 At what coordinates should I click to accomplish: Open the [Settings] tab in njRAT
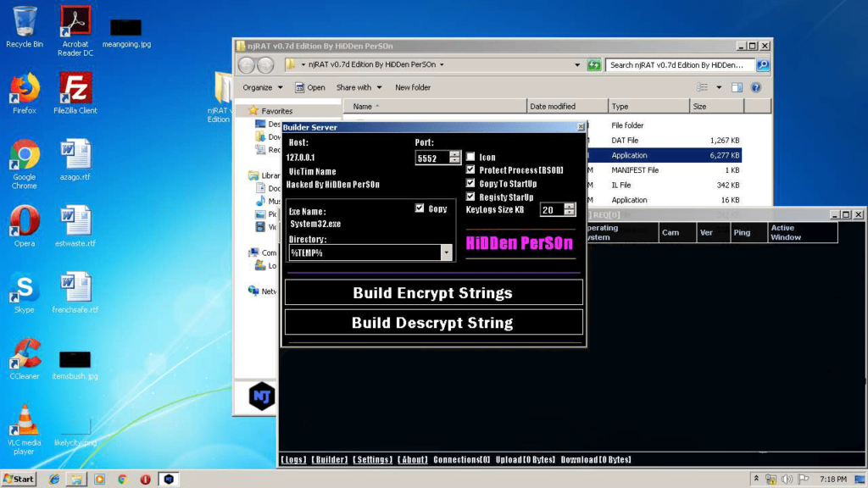coord(373,460)
